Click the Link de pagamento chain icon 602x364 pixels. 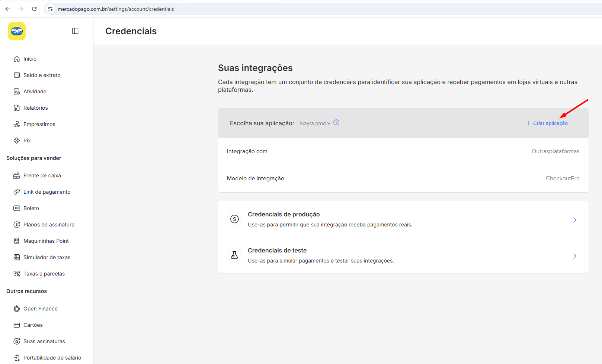tap(17, 192)
